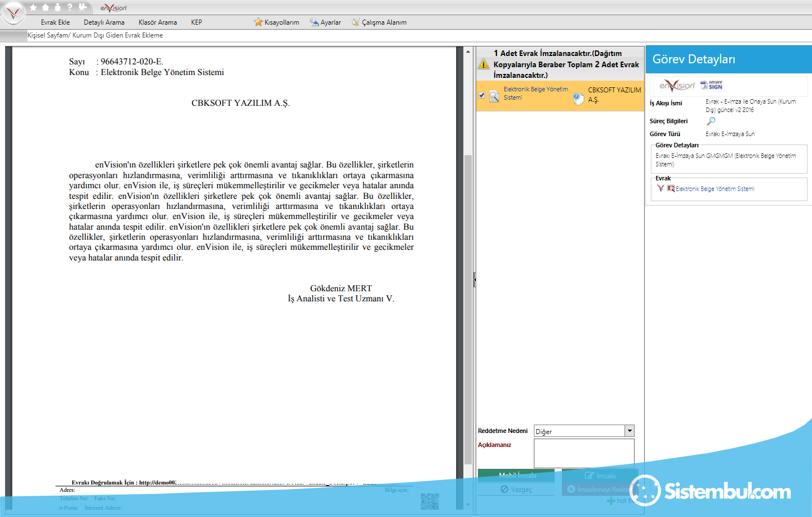This screenshot has height=517, width=812.
Task: Click the QR code in document footer
Action: coord(430,501)
